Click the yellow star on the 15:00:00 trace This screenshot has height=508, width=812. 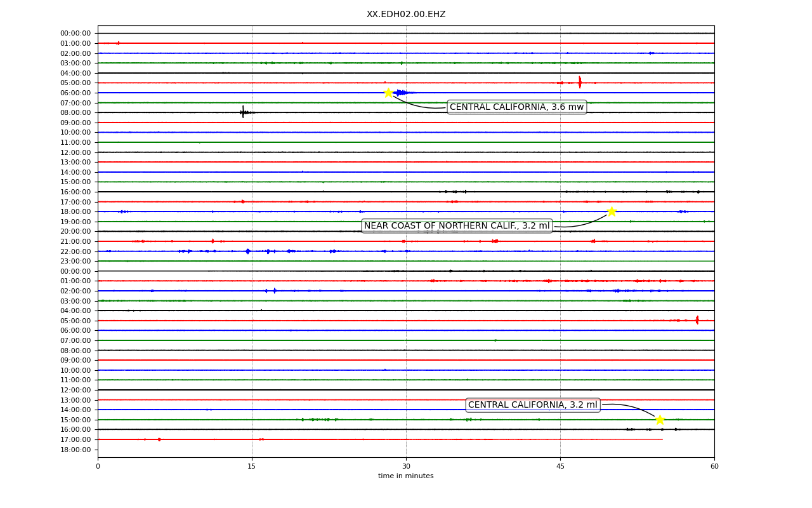click(660, 420)
